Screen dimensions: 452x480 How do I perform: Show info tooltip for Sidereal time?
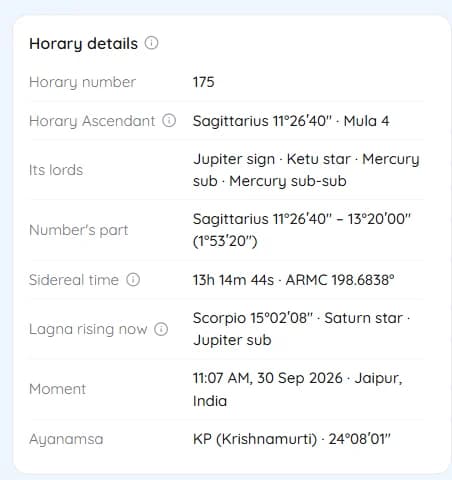[133, 279]
